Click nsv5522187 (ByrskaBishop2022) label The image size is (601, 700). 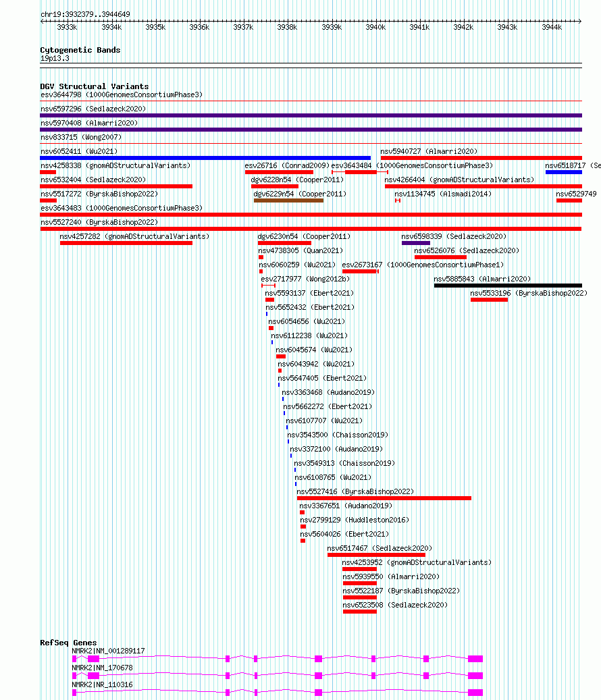401,591
